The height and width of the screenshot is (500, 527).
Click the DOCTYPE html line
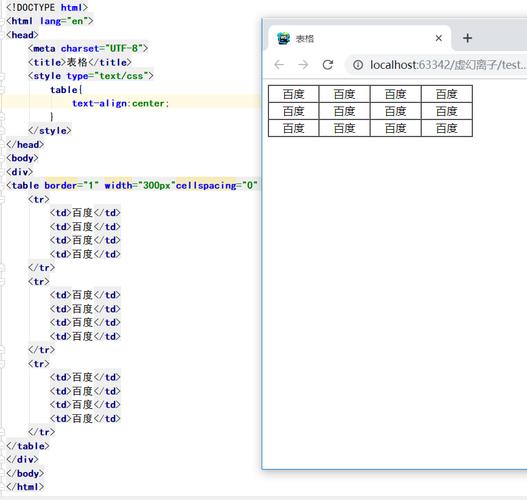coord(47,7)
